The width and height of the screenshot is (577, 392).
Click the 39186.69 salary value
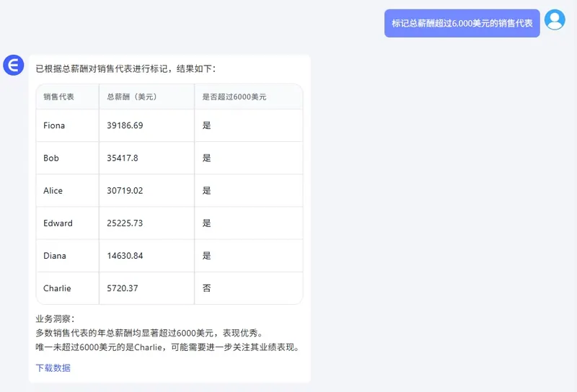point(125,125)
